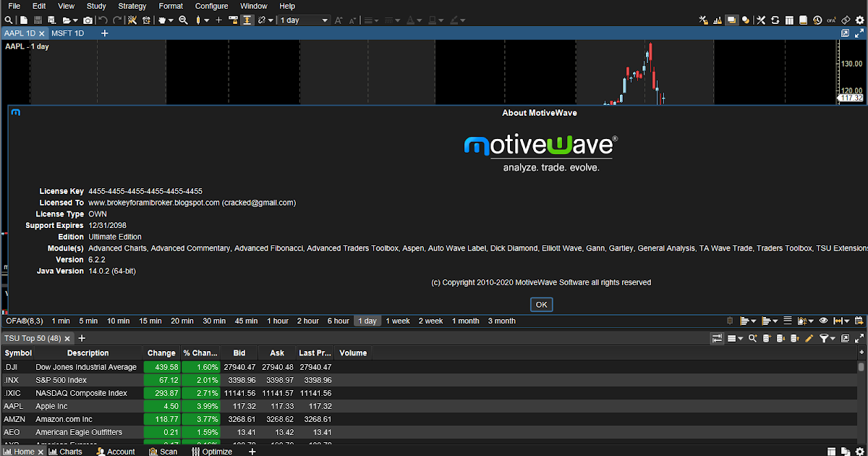The width and height of the screenshot is (868, 456).
Task: Click the locked tools icon at top right
Action: [704, 20]
